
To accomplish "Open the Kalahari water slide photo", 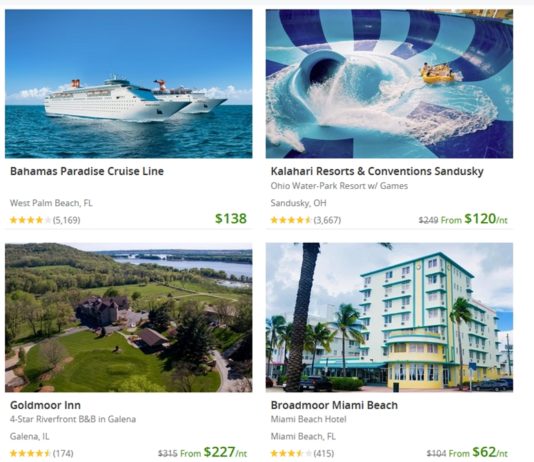I will coord(389,84).
